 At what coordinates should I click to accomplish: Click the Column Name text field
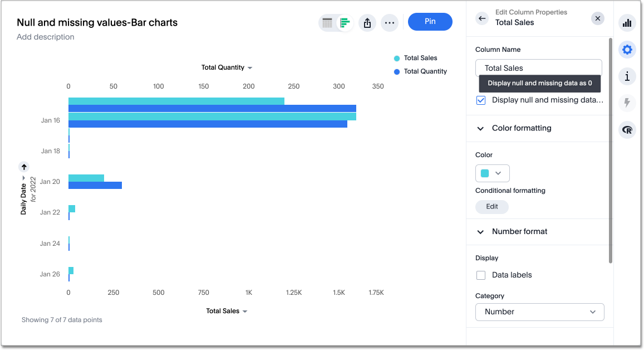tap(538, 67)
